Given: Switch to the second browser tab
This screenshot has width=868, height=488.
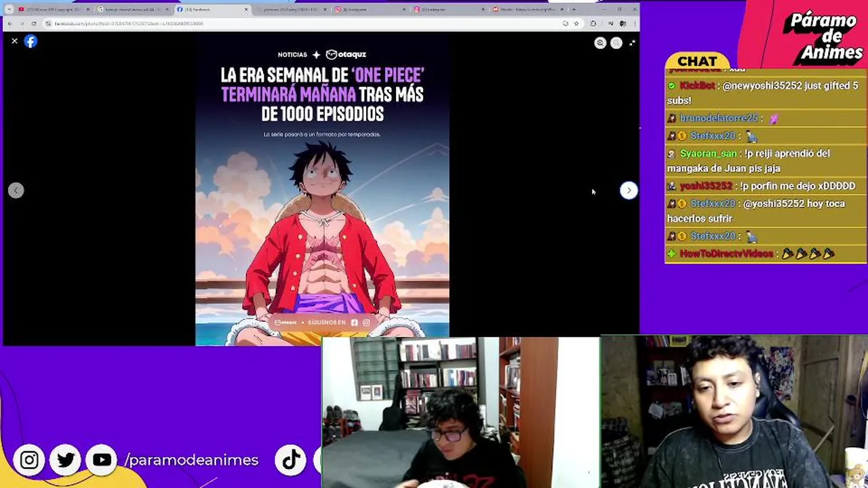Looking at the screenshot, I should (132, 9).
